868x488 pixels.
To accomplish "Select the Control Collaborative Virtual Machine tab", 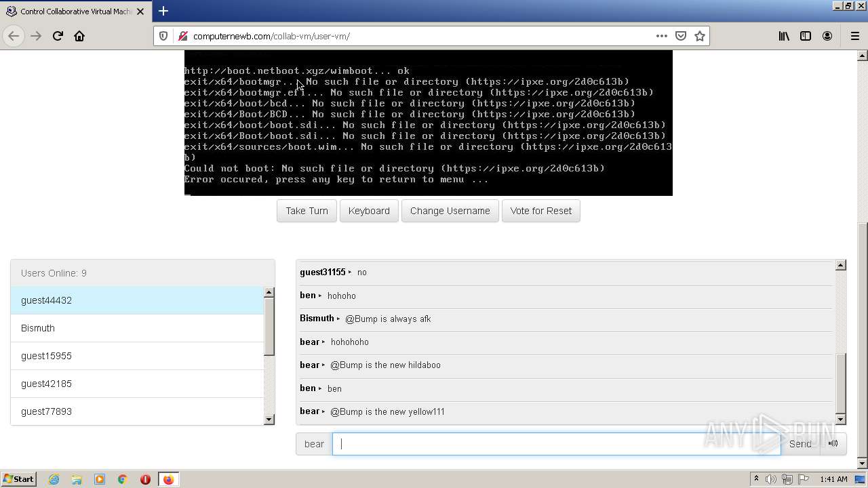I will coord(75,12).
